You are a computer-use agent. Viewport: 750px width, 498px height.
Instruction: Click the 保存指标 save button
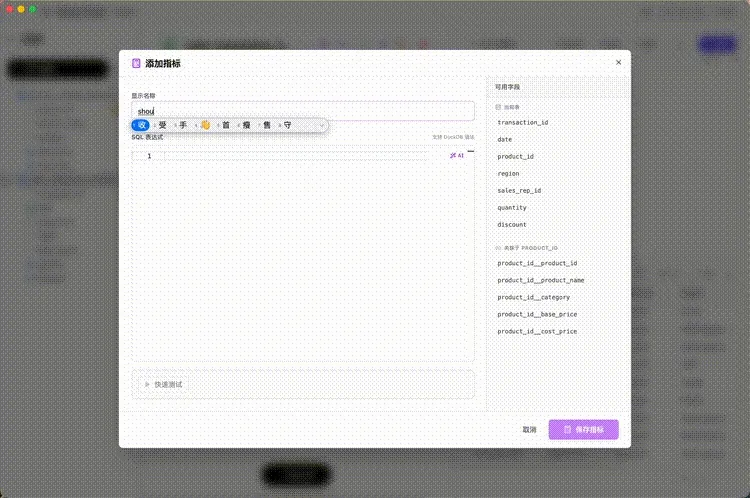584,430
